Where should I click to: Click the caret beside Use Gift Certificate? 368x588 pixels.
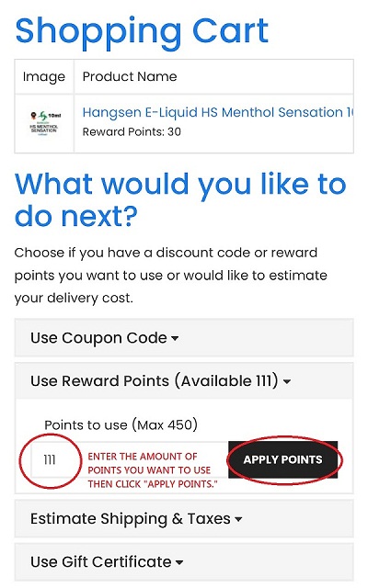[x=179, y=562]
